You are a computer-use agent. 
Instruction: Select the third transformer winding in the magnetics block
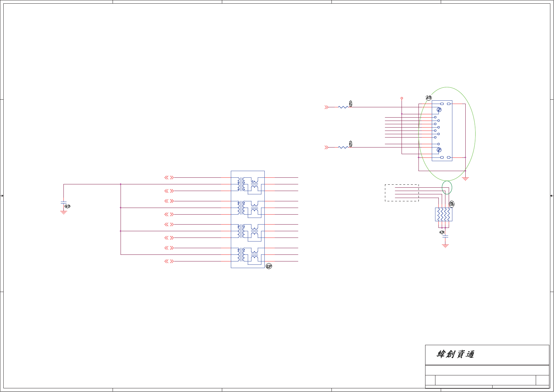tap(241, 231)
